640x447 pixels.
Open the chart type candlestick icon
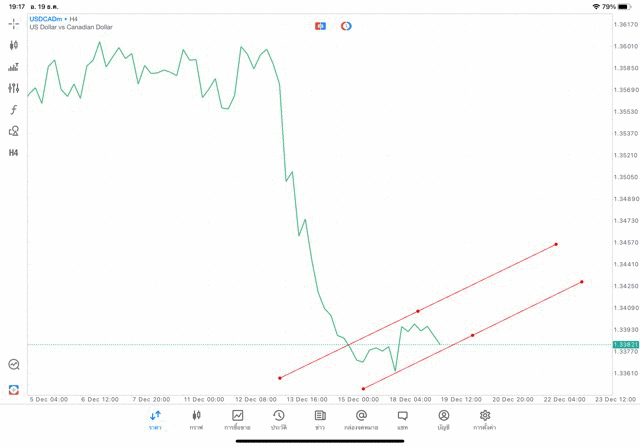point(14,45)
